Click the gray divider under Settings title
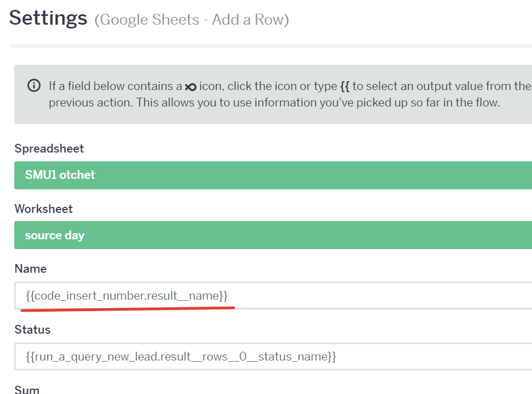The width and height of the screenshot is (532, 394). [270, 46]
